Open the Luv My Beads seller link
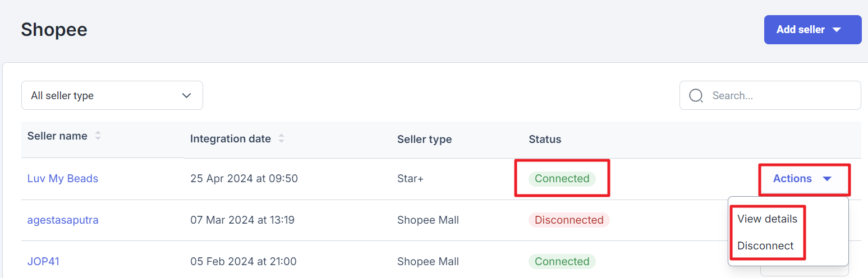The height and width of the screenshot is (278, 868). coord(63,179)
